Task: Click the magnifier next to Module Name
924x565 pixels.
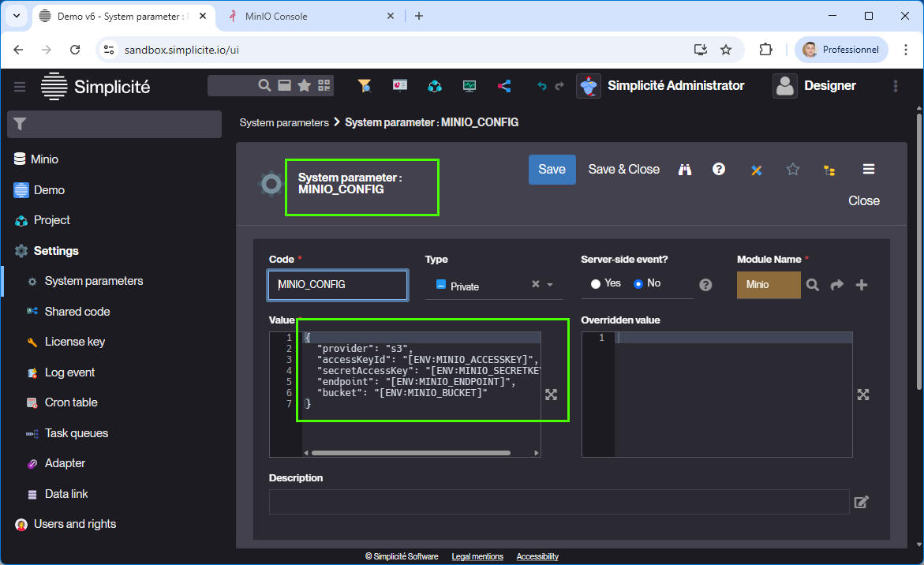Action: tap(813, 285)
